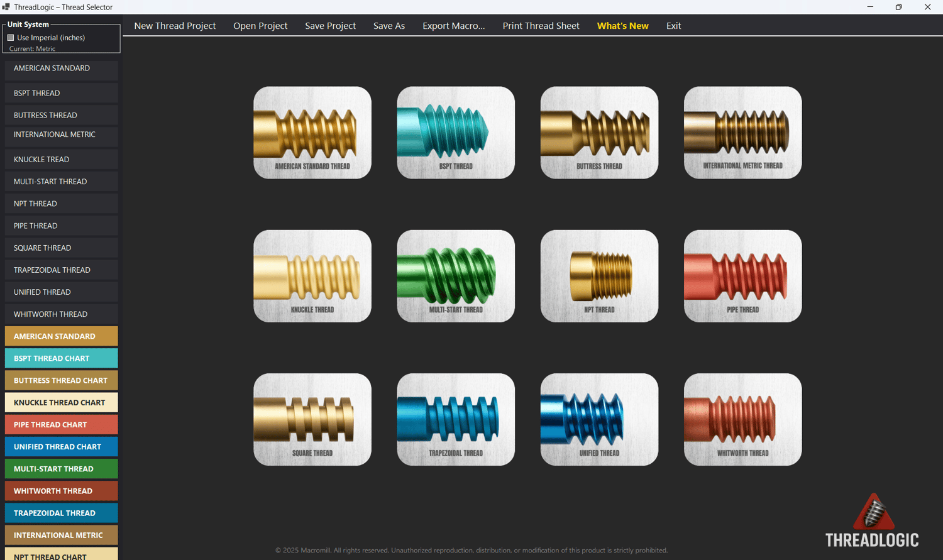Click the Current: Metric label

pos(32,48)
